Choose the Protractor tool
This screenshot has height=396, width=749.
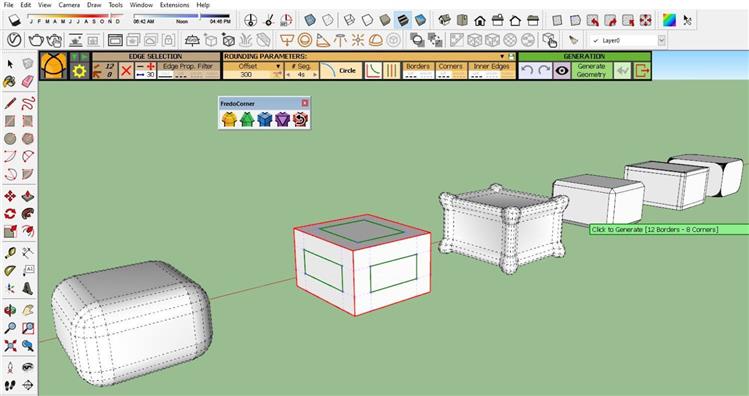10,271
